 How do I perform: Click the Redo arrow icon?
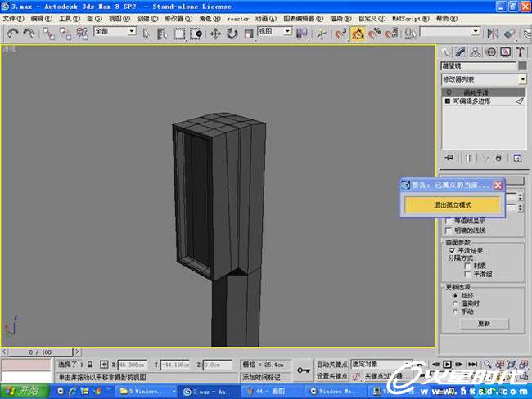click(x=29, y=34)
